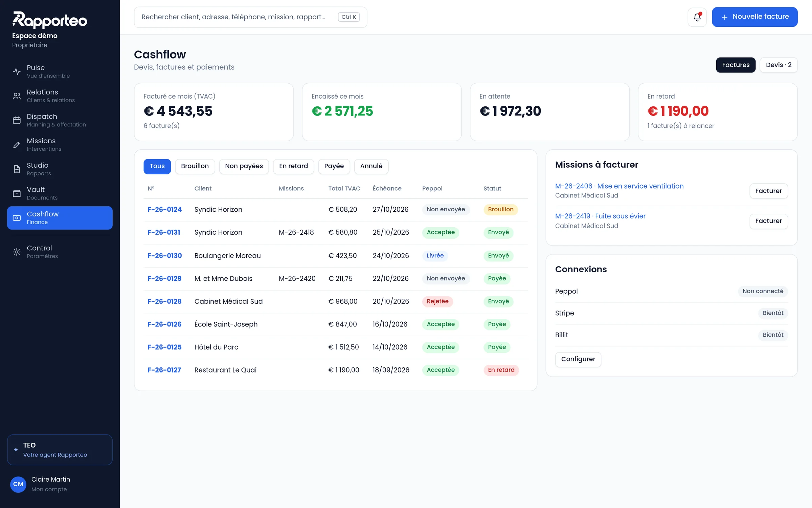Click Facturer for M-26-2406 ventilation mission
This screenshot has width=812, height=508.
[768, 191]
